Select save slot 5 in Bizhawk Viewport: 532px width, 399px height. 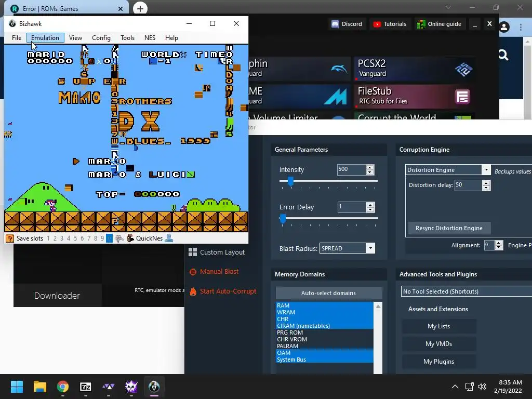75,238
